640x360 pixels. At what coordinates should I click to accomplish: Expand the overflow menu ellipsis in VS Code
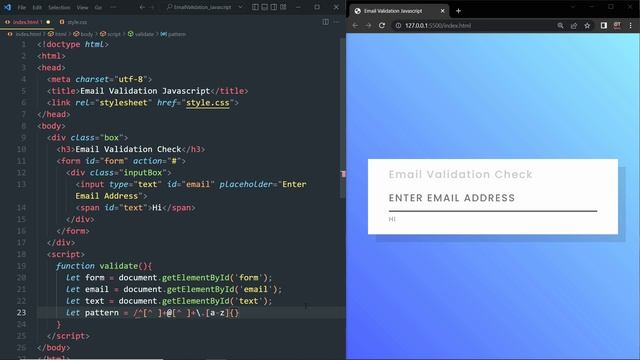pyautogui.click(x=113, y=7)
